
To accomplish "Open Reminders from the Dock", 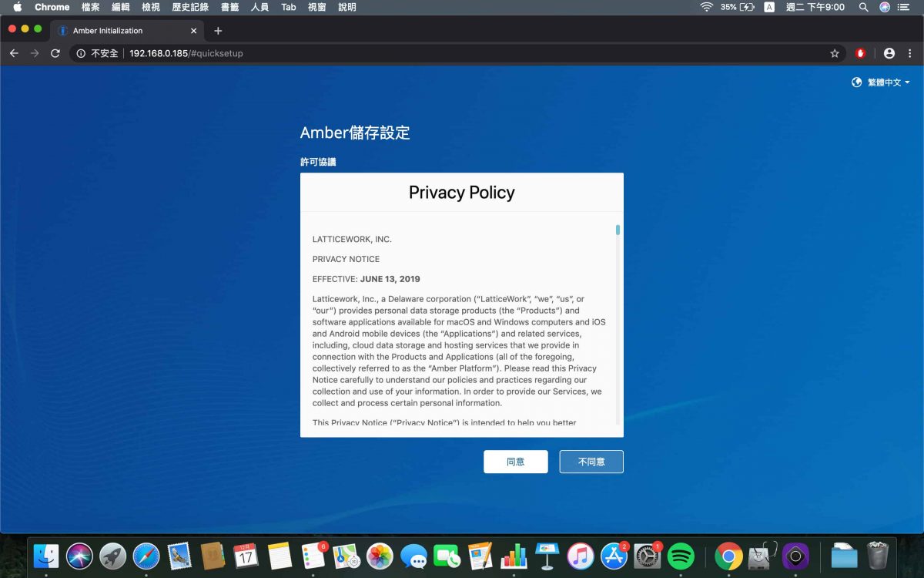I will pos(313,556).
